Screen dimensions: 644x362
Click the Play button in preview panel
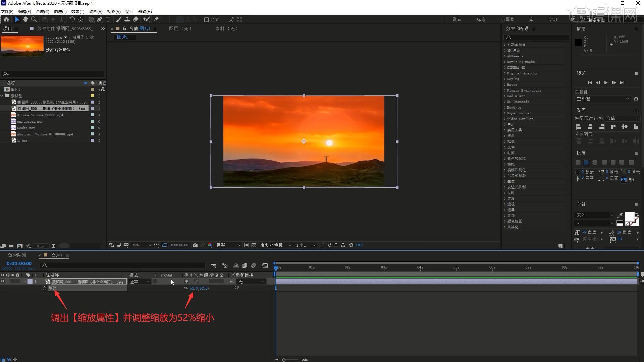(x=606, y=83)
